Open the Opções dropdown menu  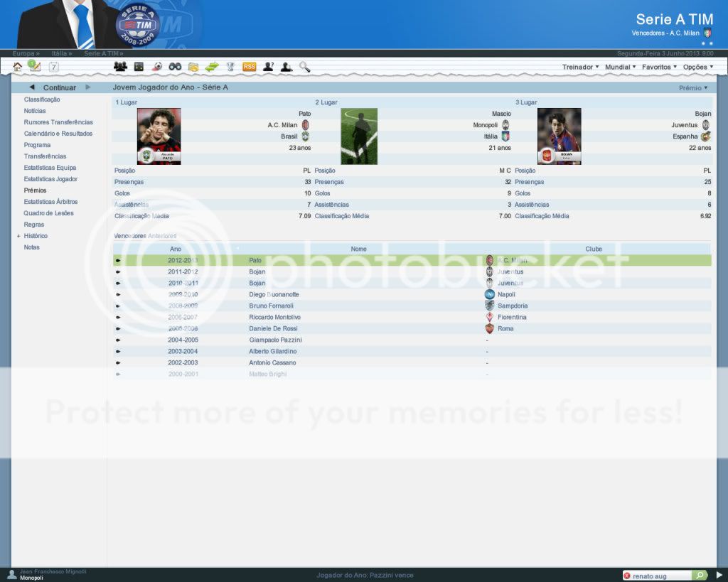coord(697,67)
